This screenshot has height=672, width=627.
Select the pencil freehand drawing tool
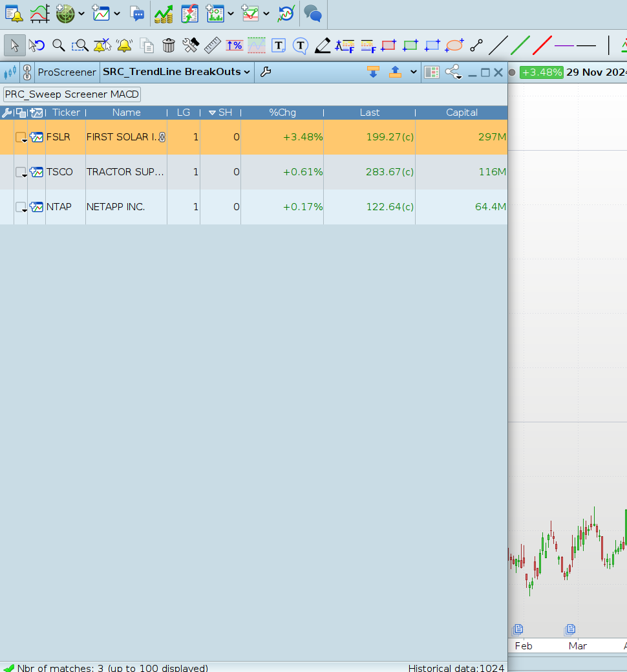coord(323,45)
